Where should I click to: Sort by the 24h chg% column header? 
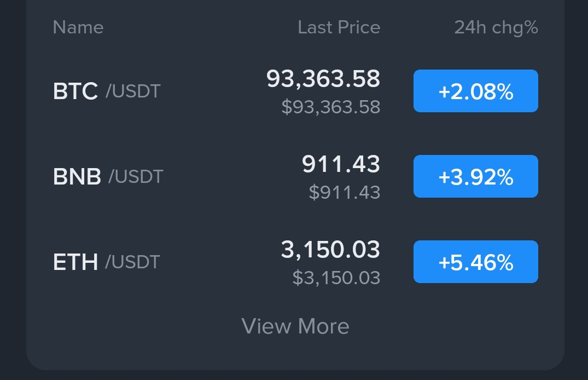pyautogui.click(x=496, y=27)
